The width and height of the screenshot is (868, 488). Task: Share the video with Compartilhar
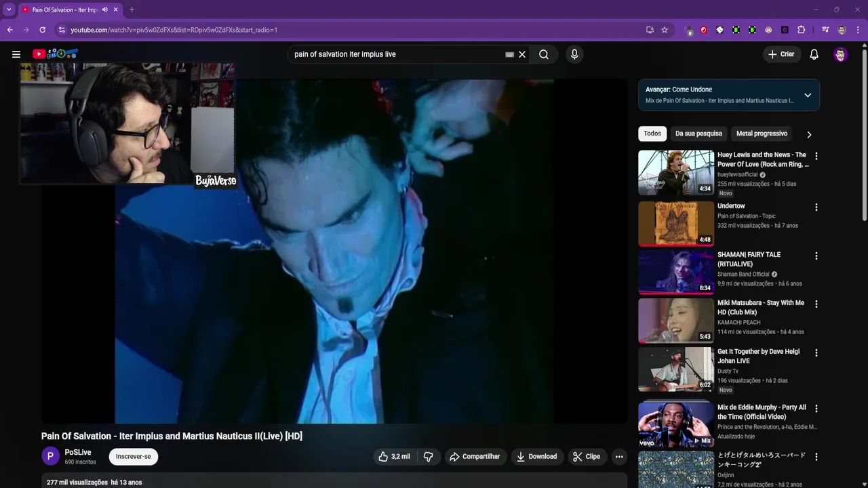click(475, 457)
